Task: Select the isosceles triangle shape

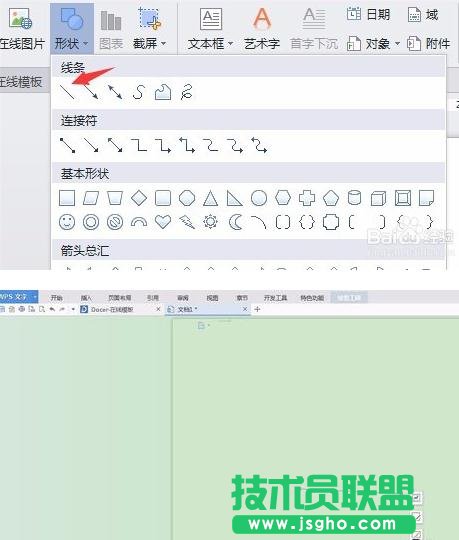Action: 210,198
